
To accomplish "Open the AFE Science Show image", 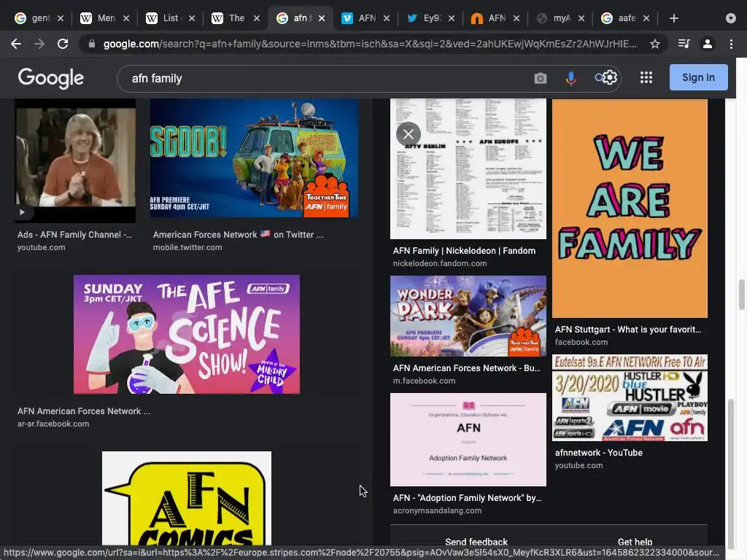I will point(187,334).
